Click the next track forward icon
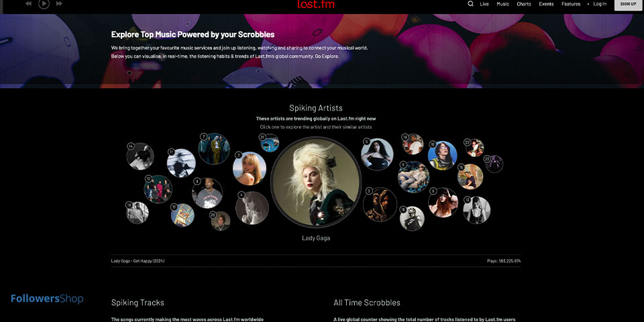This screenshot has width=644, height=322. [x=59, y=3]
